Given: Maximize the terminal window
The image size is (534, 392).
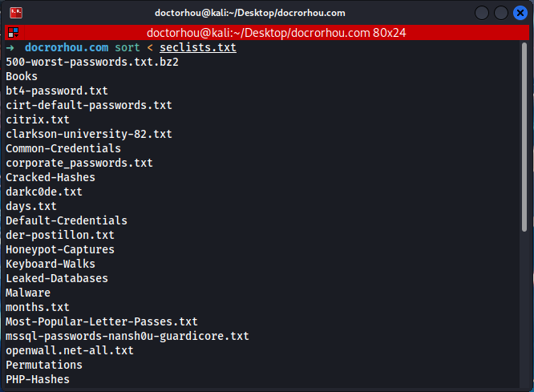Looking at the screenshot, I should 501,13.
